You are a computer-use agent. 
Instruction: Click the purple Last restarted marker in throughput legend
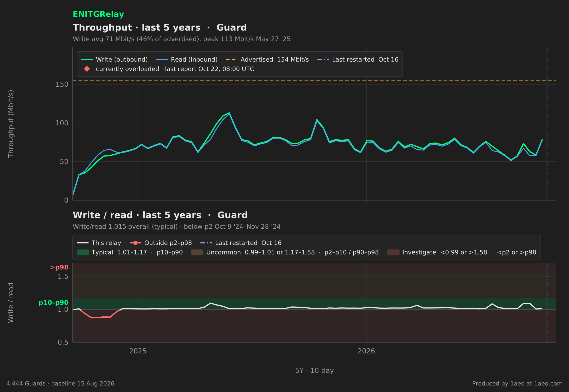click(x=323, y=60)
